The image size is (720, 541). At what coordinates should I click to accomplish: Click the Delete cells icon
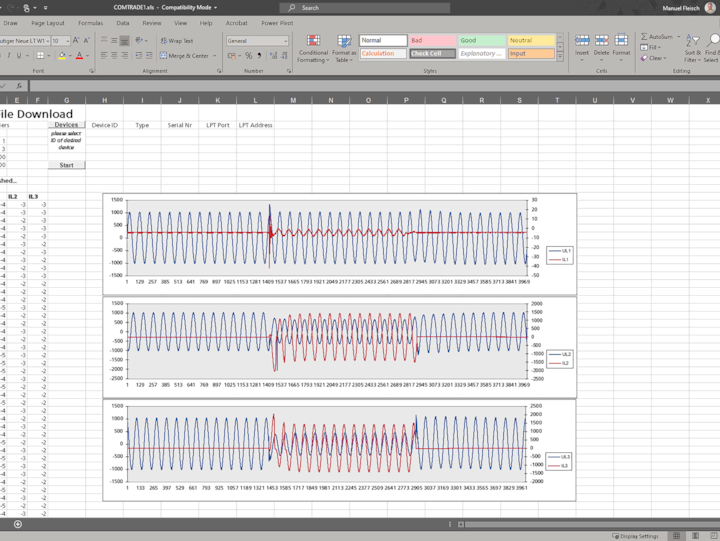pos(602,42)
